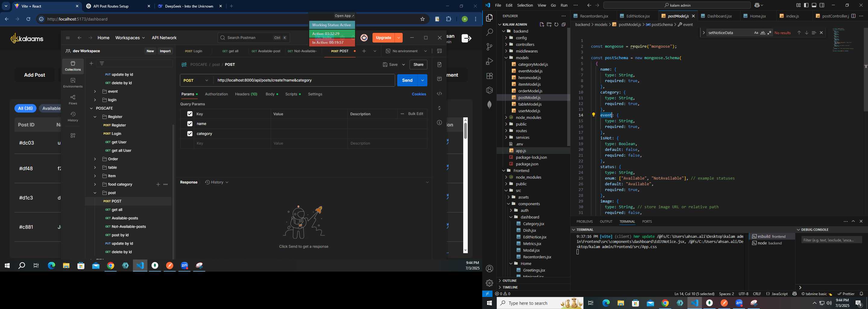
Task: Click notification bell in VS Code status bar
Action: point(861,294)
